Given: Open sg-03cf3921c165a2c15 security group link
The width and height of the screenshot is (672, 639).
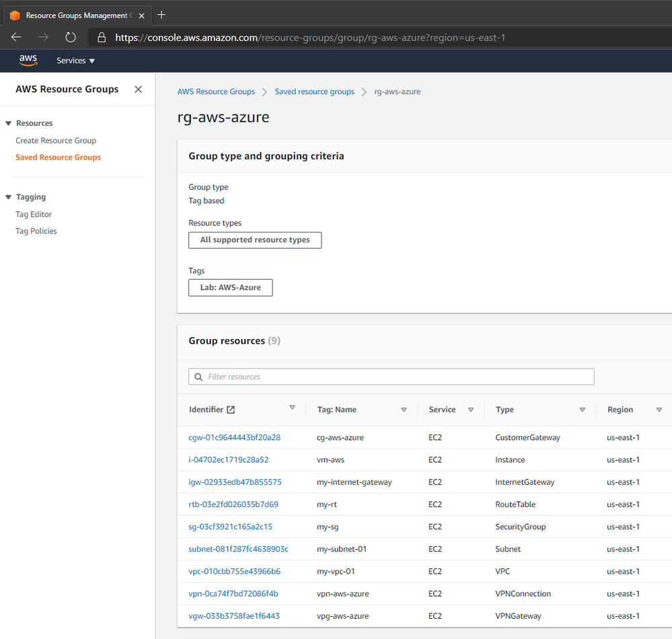Looking at the screenshot, I should pos(230,527).
